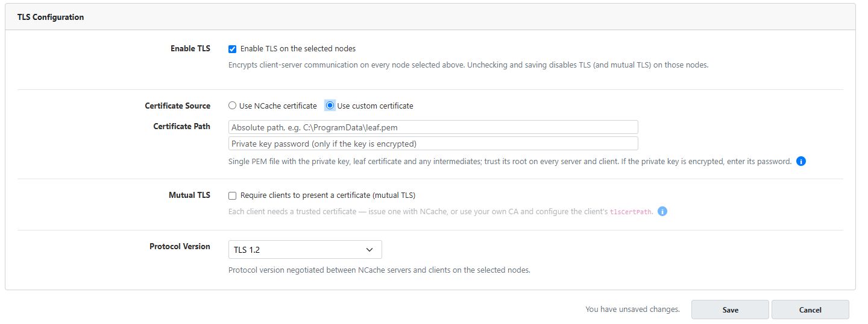Click the info icon beside tlsCertPath hint
This screenshot has width=868, height=324.
[x=662, y=212]
